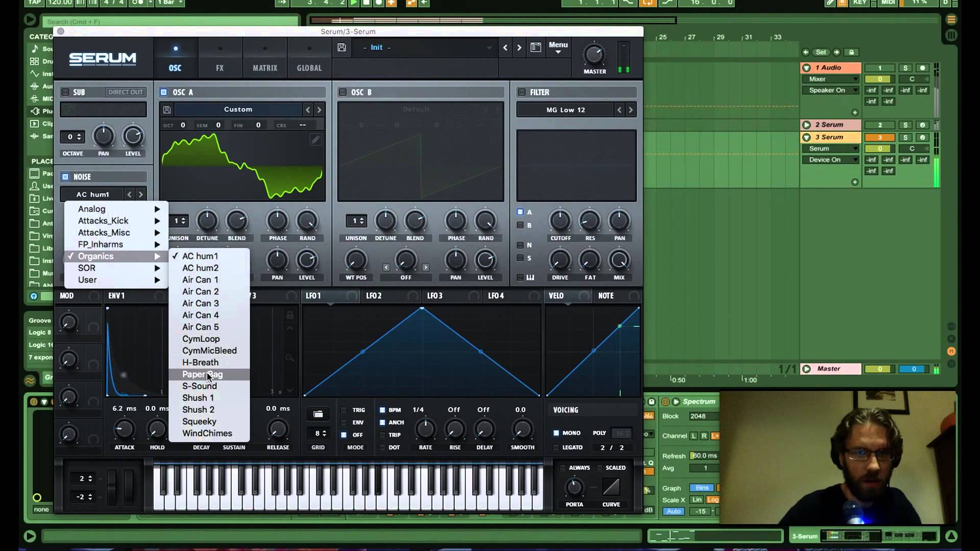Open Sounds category in Ableton browser

[42, 49]
